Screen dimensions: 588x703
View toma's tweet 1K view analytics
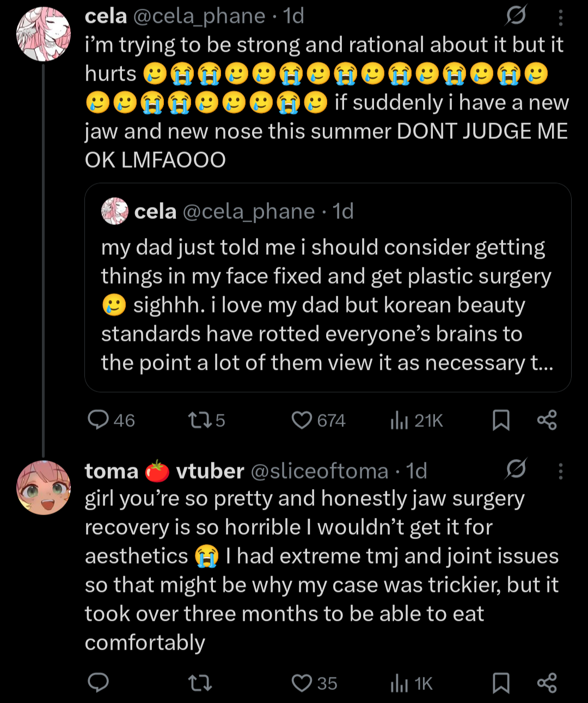coord(399,683)
